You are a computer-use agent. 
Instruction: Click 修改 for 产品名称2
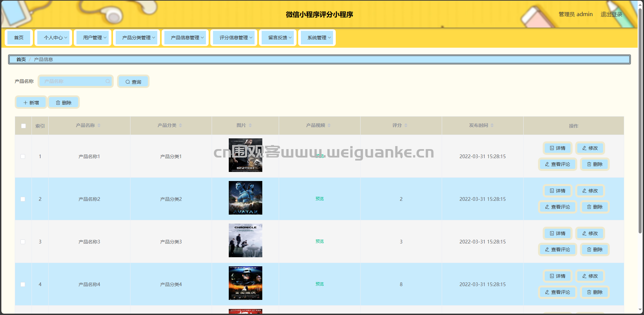coord(590,191)
